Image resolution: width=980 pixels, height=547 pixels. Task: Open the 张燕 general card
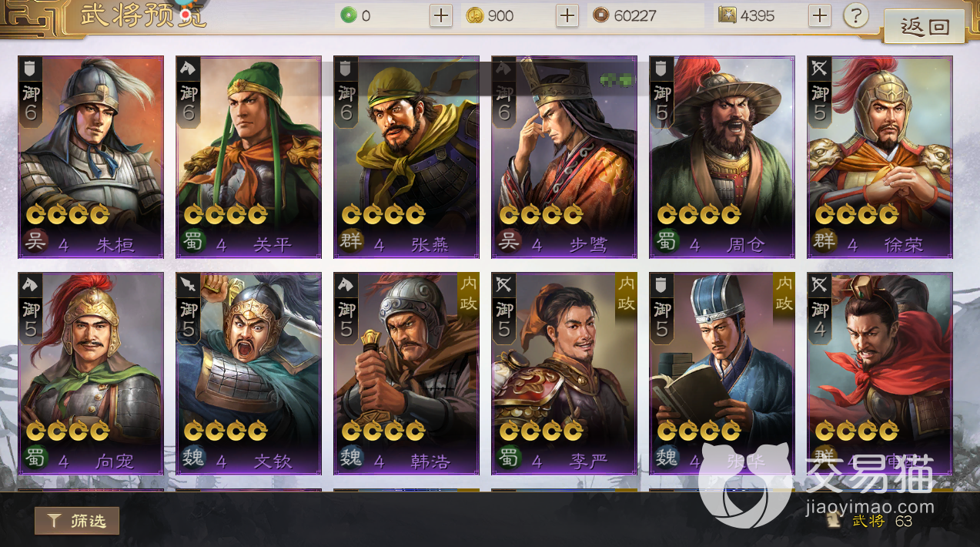[406, 157]
